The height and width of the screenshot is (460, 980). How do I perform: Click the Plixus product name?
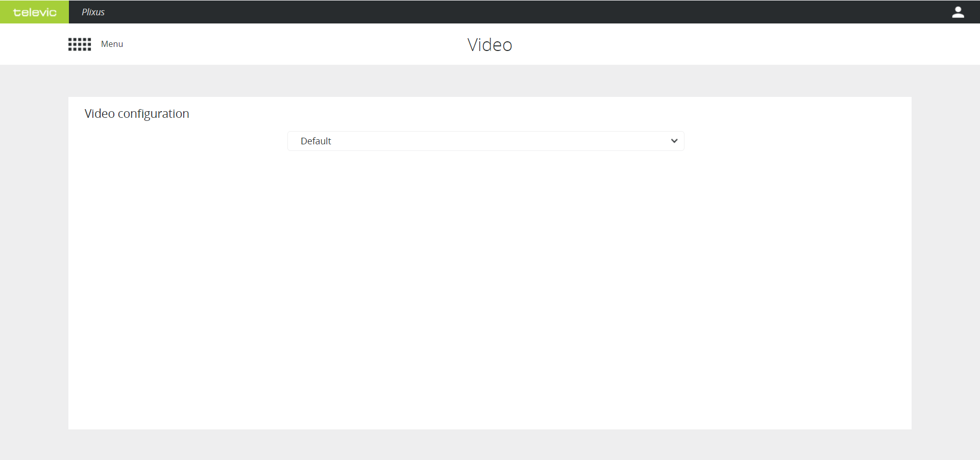pos(93,12)
